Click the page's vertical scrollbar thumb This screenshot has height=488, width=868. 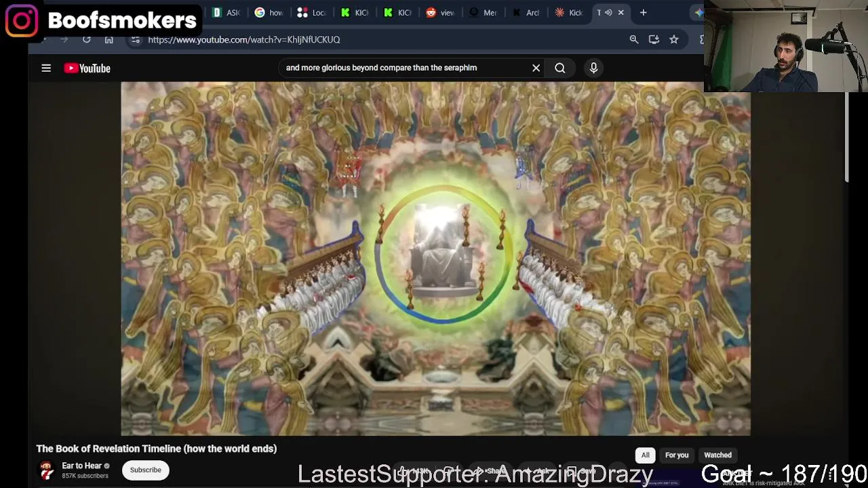point(847,137)
